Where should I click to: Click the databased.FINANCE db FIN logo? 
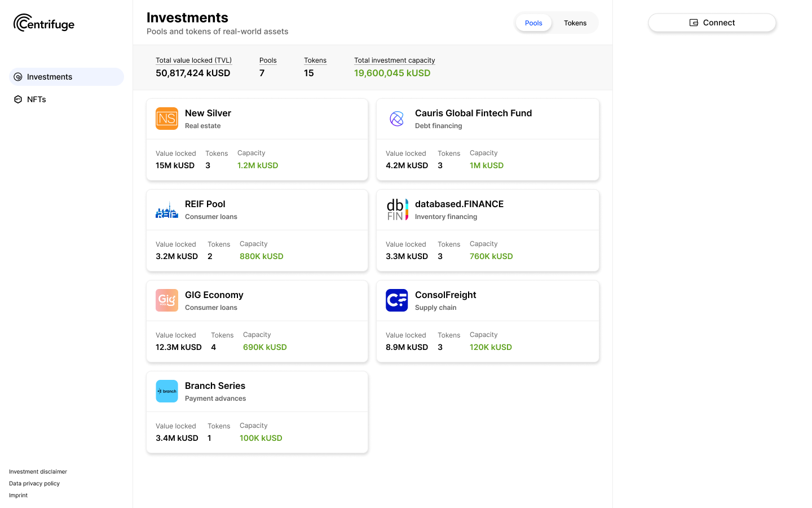[397, 209]
